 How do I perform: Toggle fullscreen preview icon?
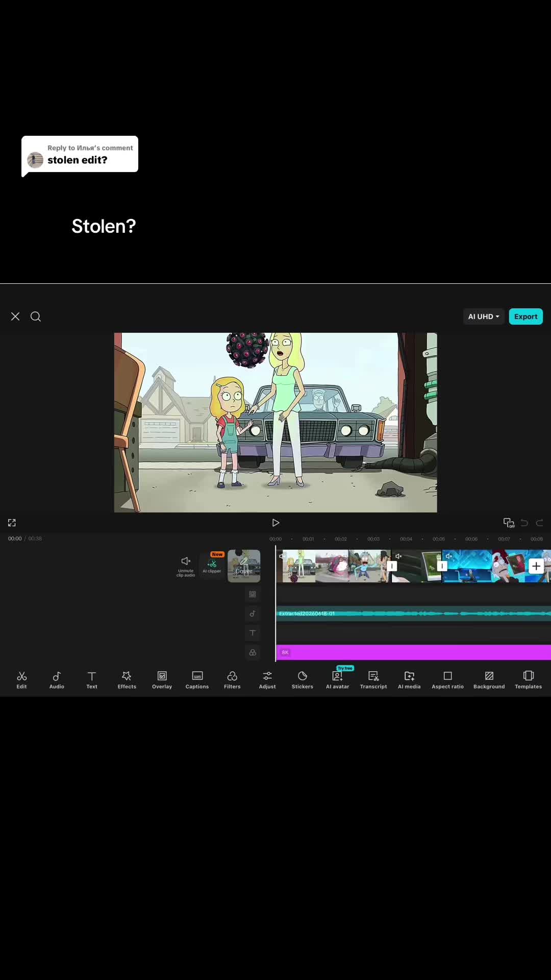12,523
